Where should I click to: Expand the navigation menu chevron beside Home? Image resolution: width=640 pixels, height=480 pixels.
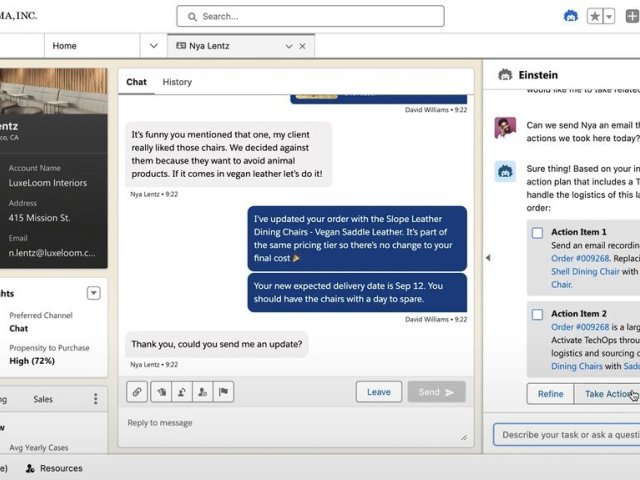(153, 46)
